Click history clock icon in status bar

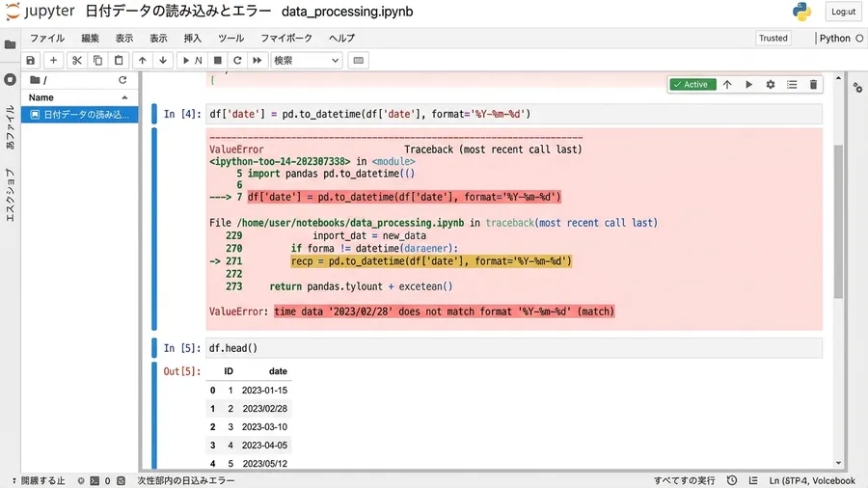[x=732, y=481]
